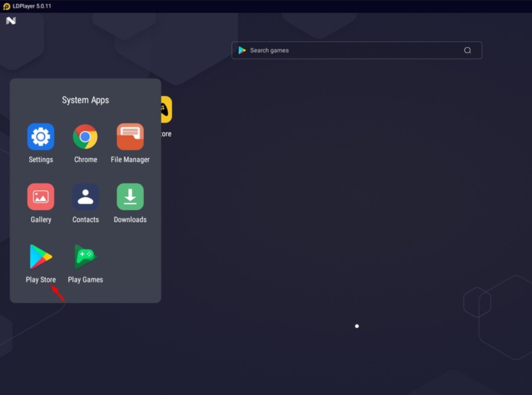Open the partially hidden yellow store icon
This screenshot has height=395, width=532.
click(x=166, y=110)
